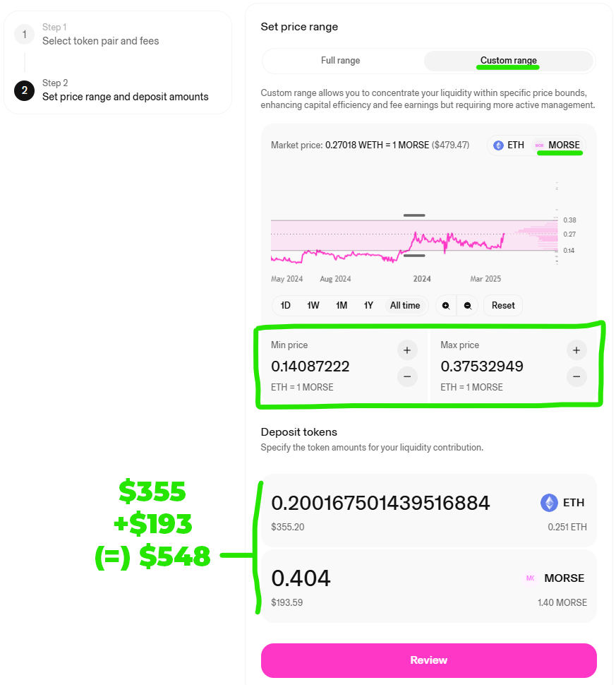Viewport: 616px width, 685px height.
Task: Select the Custom range option
Action: tap(509, 61)
